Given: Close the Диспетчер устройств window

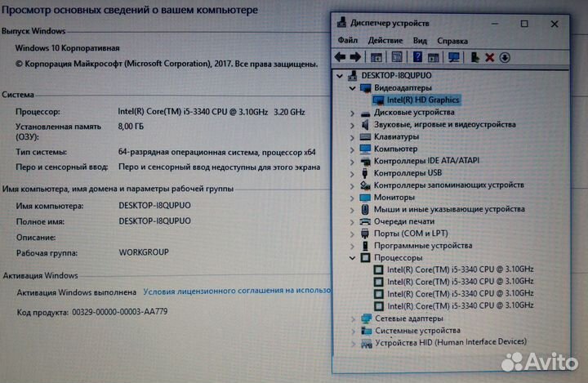Looking at the screenshot, I should tap(555, 24).
